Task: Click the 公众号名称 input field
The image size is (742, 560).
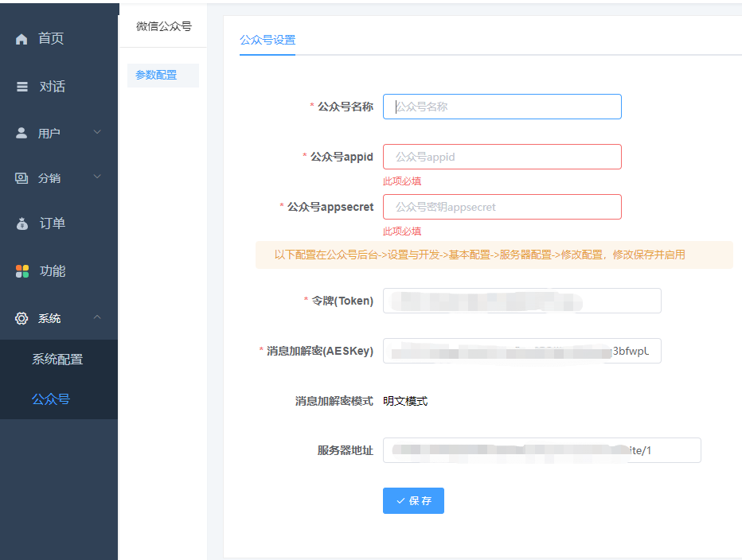Action: (x=502, y=106)
